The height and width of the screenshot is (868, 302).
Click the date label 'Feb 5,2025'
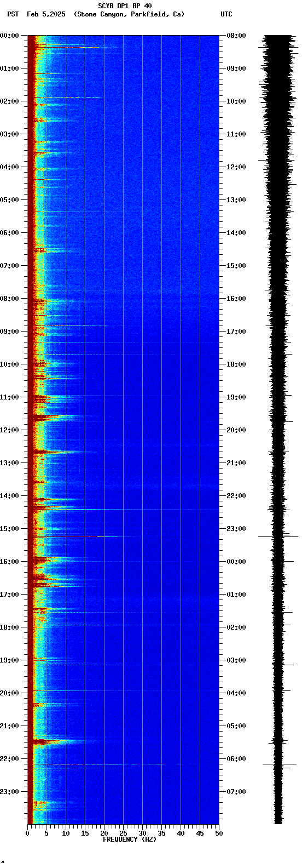[46, 14]
